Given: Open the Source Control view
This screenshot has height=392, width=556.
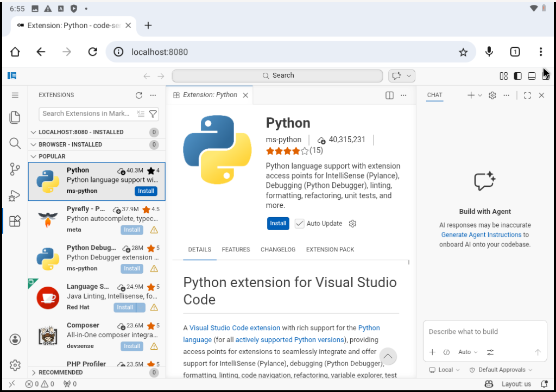Looking at the screenshot, I should (x=15, y=169).
